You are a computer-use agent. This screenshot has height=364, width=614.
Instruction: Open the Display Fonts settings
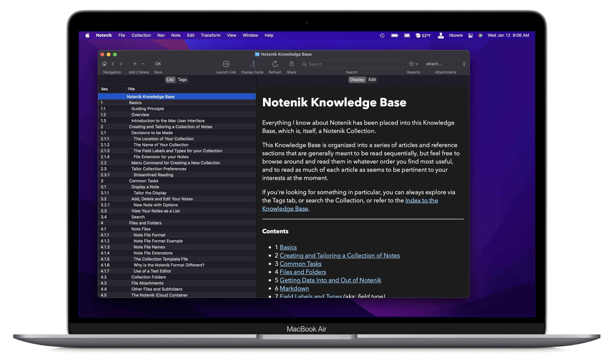click(252, 64)
